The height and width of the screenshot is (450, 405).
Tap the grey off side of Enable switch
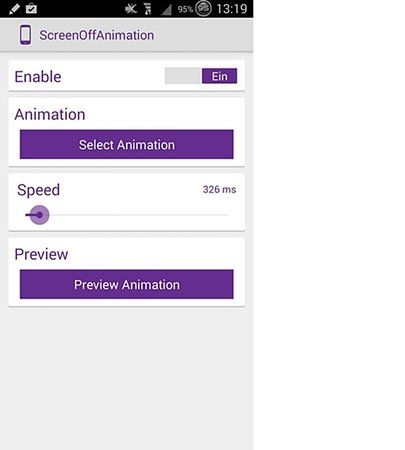point(183,76)
